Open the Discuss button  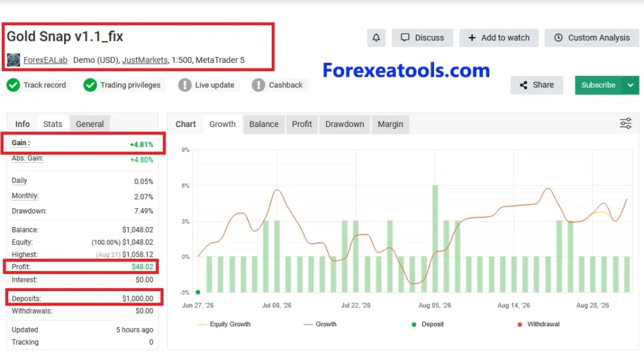(x=422, y=38)
